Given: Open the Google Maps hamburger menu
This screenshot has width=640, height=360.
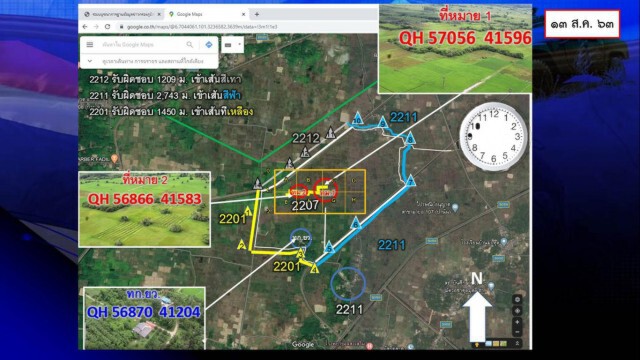Looking at the screenshot, I should (x=90, y=44).
